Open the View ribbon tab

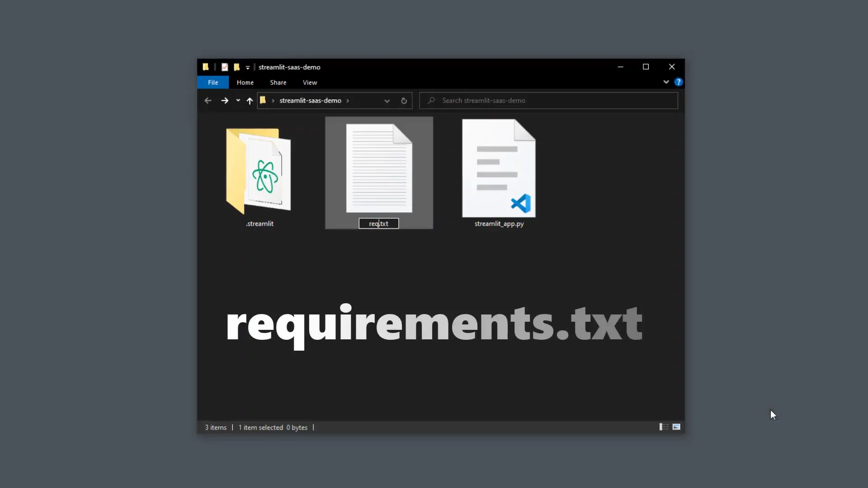click(310, 82)
